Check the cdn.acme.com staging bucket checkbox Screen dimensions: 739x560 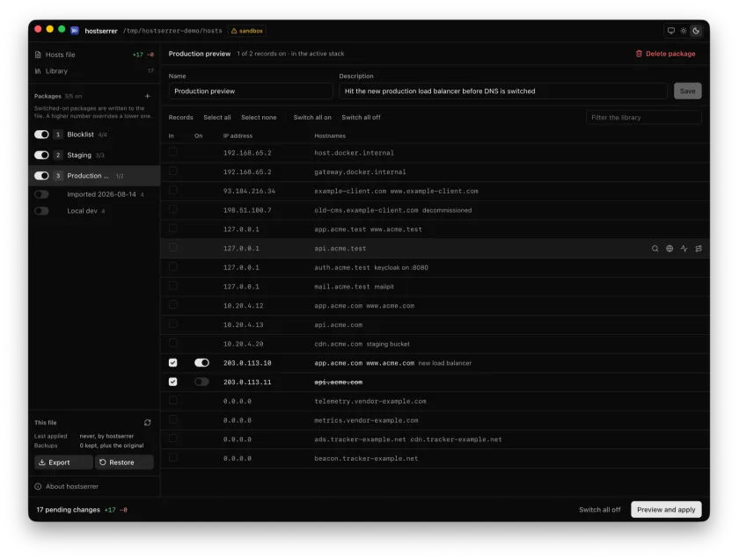(173, 343)
